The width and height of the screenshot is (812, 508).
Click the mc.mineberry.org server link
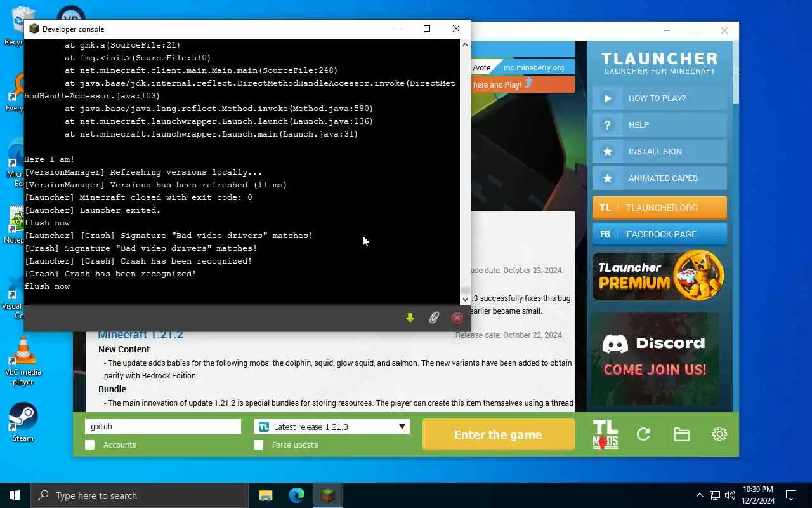coord(534,68)
